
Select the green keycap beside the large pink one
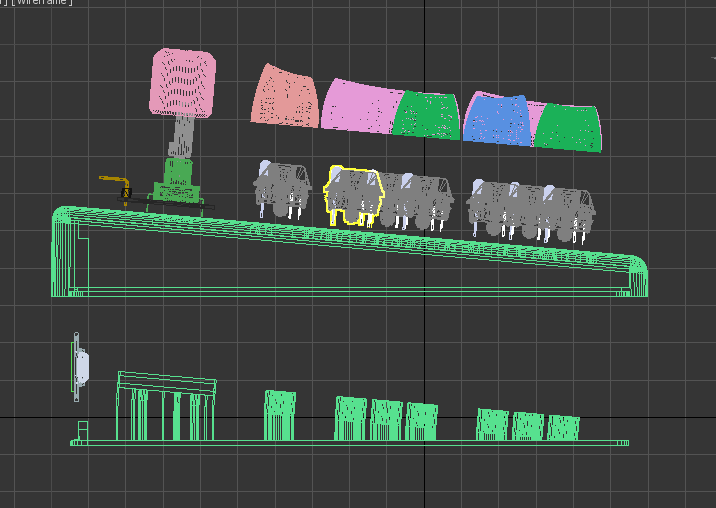[x=426, y=115]
